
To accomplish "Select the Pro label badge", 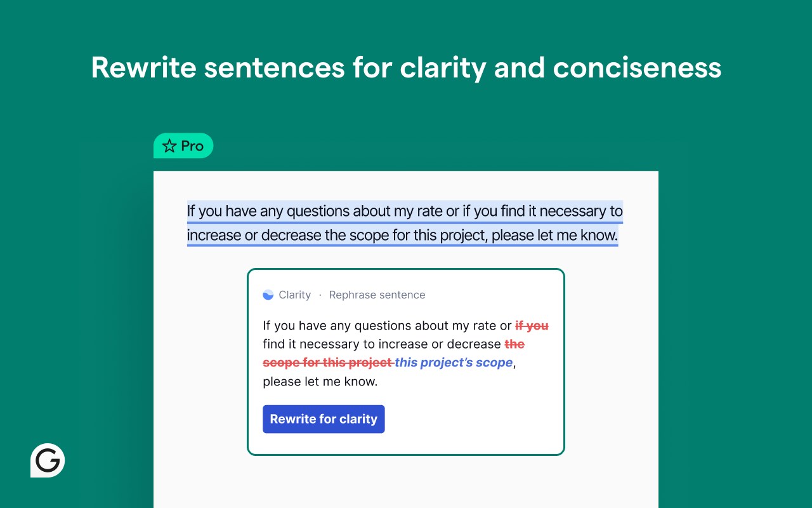I will tap(183, 146).
